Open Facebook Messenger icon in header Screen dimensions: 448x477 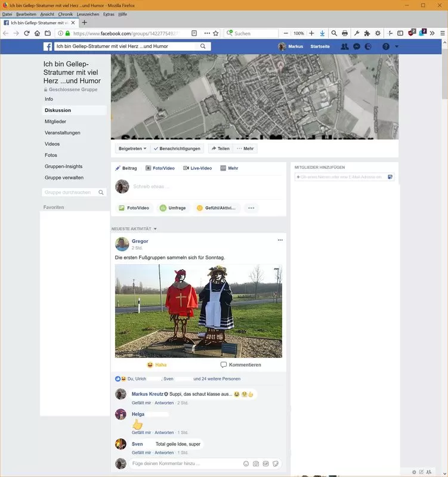pyautogui.click(x=356, y=47)
